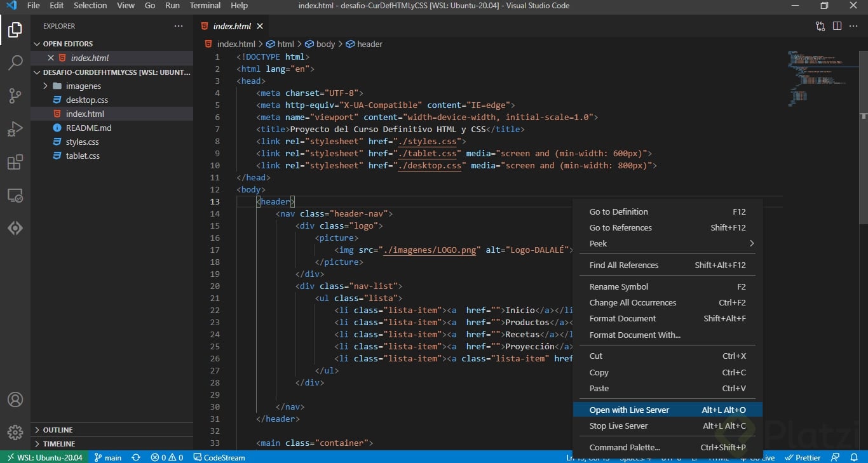Close the index.html editor tab

point(260,26)
